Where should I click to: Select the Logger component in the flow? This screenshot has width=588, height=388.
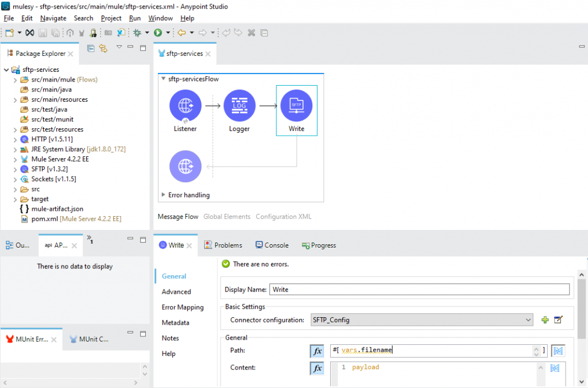pos(239,105)
